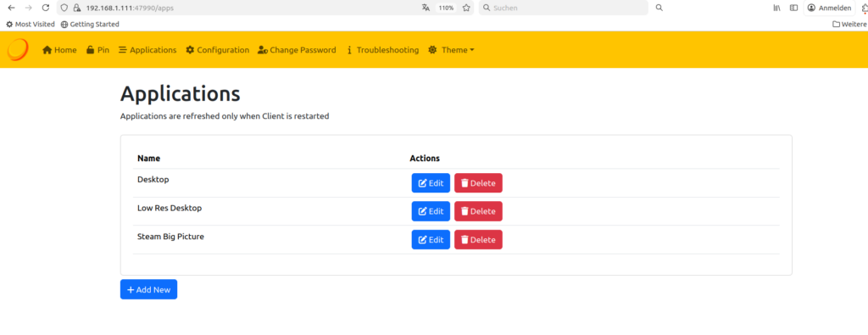The width and height of the screenshot is (868, 335).
Task: Click the browser forward arrow
Action: coord(28,8)
